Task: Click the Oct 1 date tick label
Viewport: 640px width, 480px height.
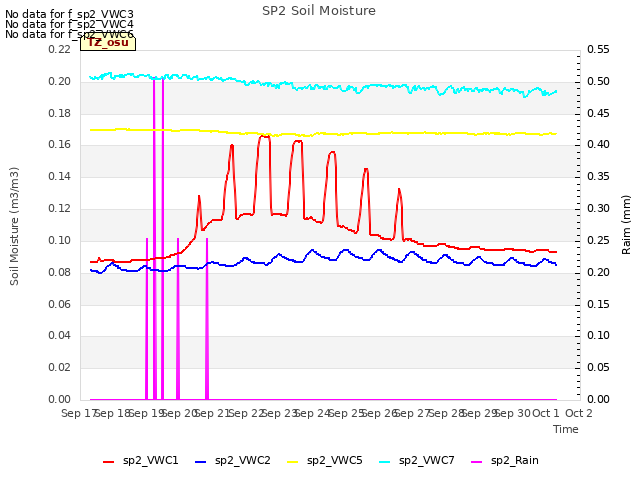Action: [546, 413]
